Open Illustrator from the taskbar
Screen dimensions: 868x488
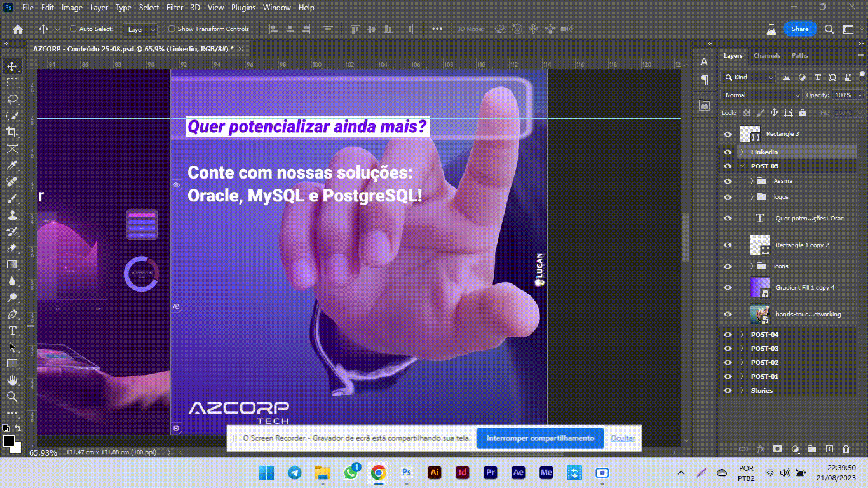point(435,473)
